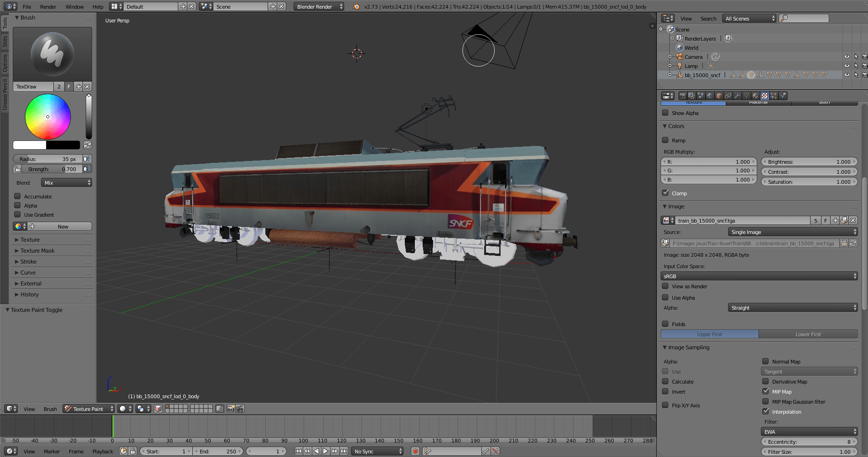Uncheck the Clamp checkbox
The image size is (868, 457).
coord(665,193)
